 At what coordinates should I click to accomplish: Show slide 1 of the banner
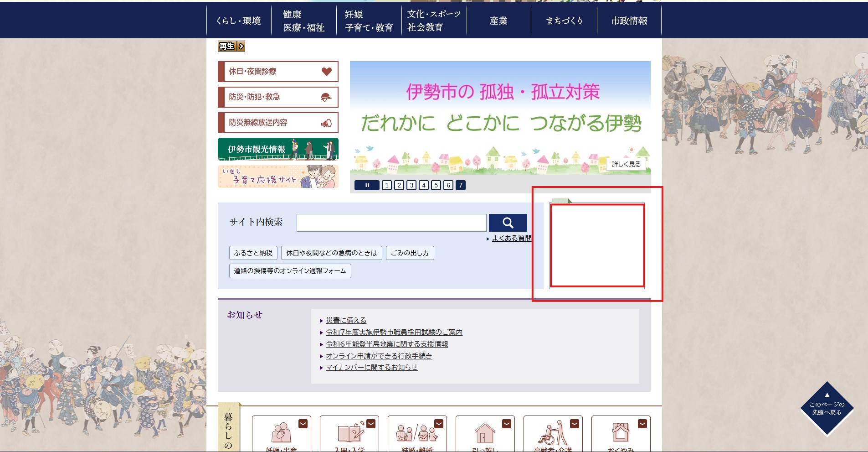point(386,185)
